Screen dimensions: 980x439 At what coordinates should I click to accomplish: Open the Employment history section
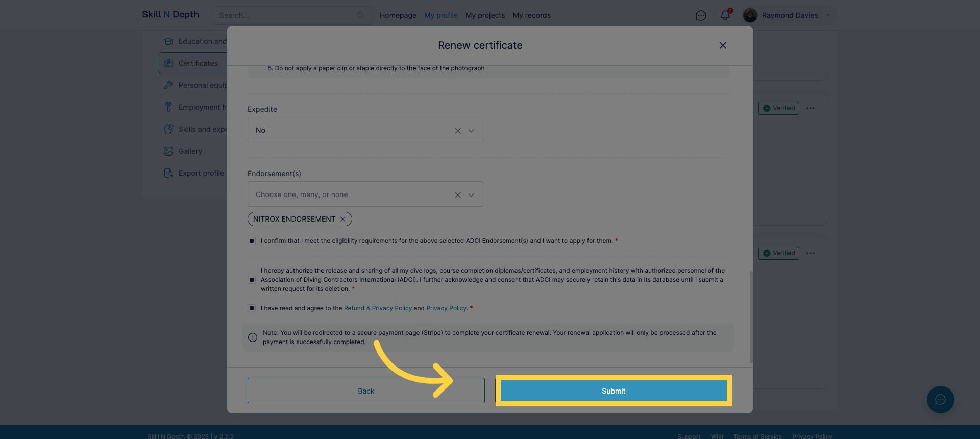(x=168, y=107)
